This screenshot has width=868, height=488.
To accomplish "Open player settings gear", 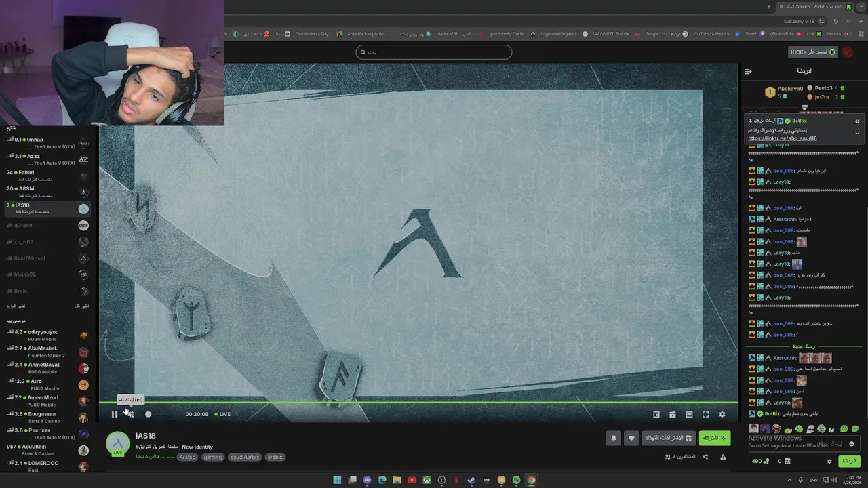I will tap(722, 414).
